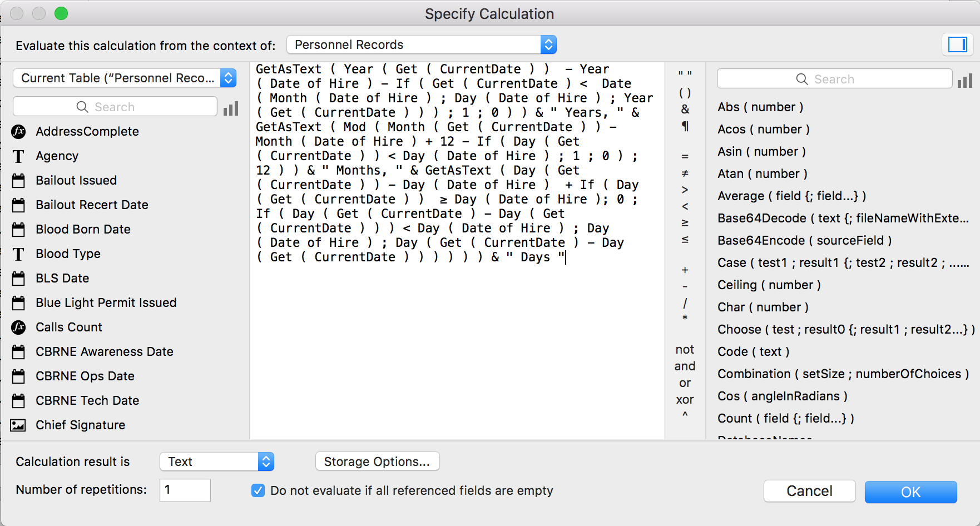Uncheck Do not evaluate if fields empty

[258, 490]
